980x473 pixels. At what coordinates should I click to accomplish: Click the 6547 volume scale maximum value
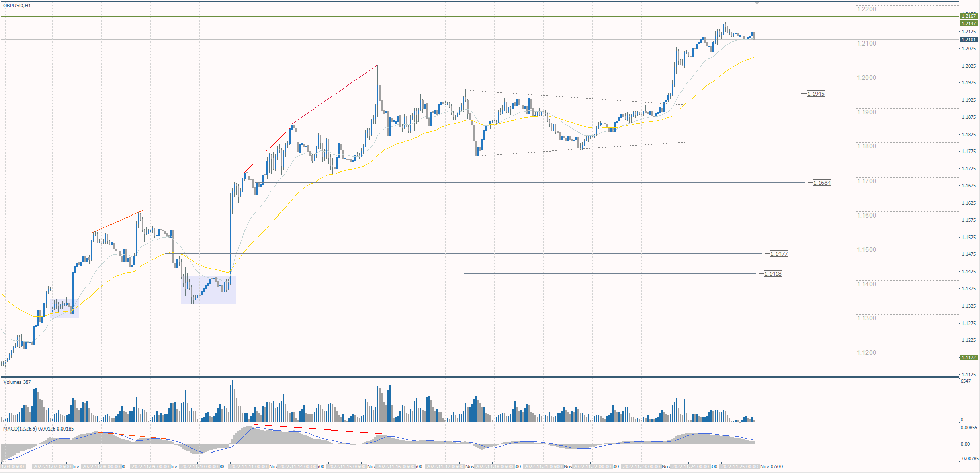966,381
